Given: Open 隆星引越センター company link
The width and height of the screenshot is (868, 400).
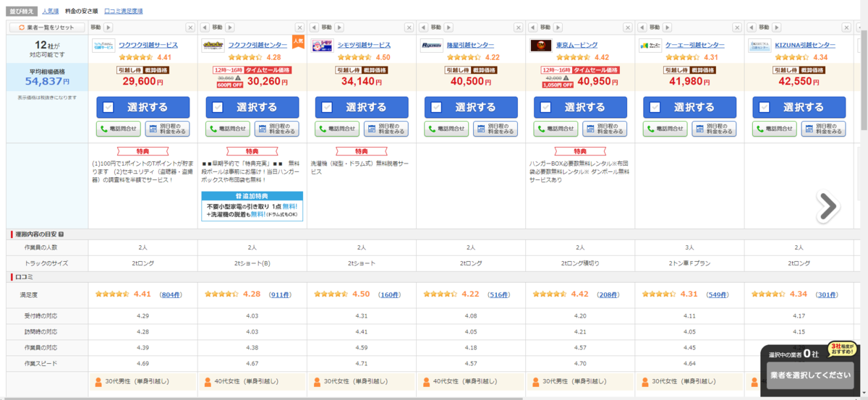Looking at the screenshot, I should (472, 45).
